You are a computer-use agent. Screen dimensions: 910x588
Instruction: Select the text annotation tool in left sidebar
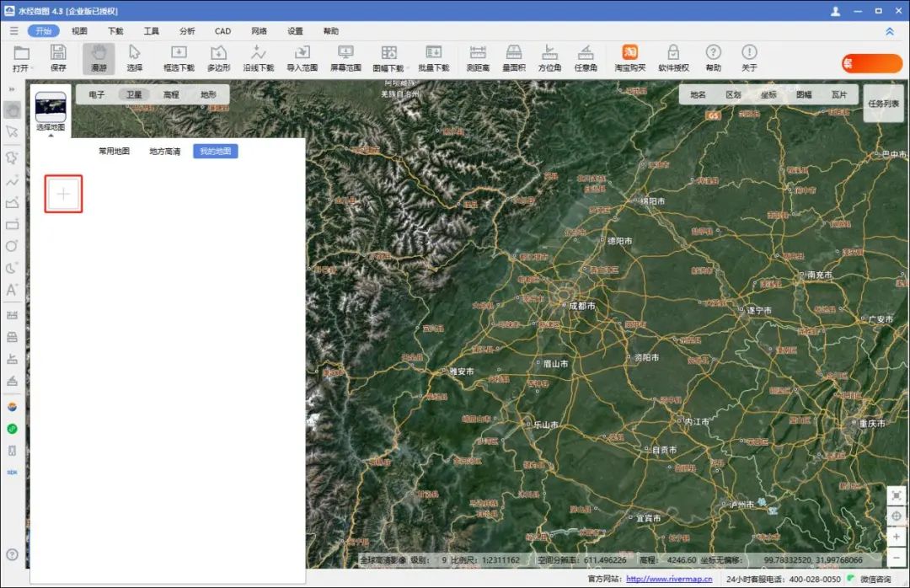coord(12,290)
